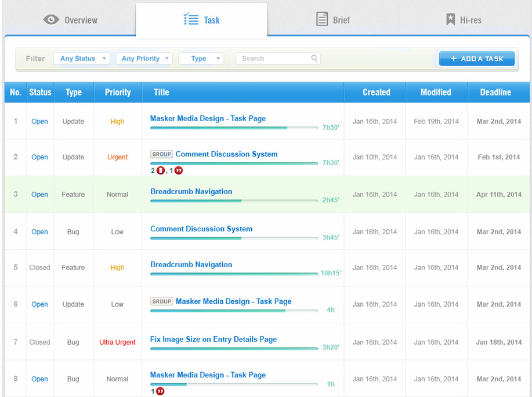This screenshot has width=532, height=397.
Task: Open the Any Status dropdown
Action: click(82, 59)
